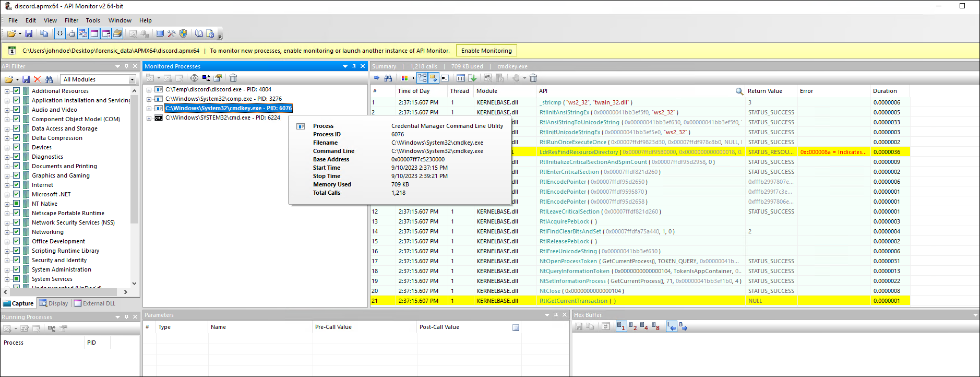The image size is (980, 377).
Task: Expand the Networking category in API Filter
Action: tap(7, 232)
